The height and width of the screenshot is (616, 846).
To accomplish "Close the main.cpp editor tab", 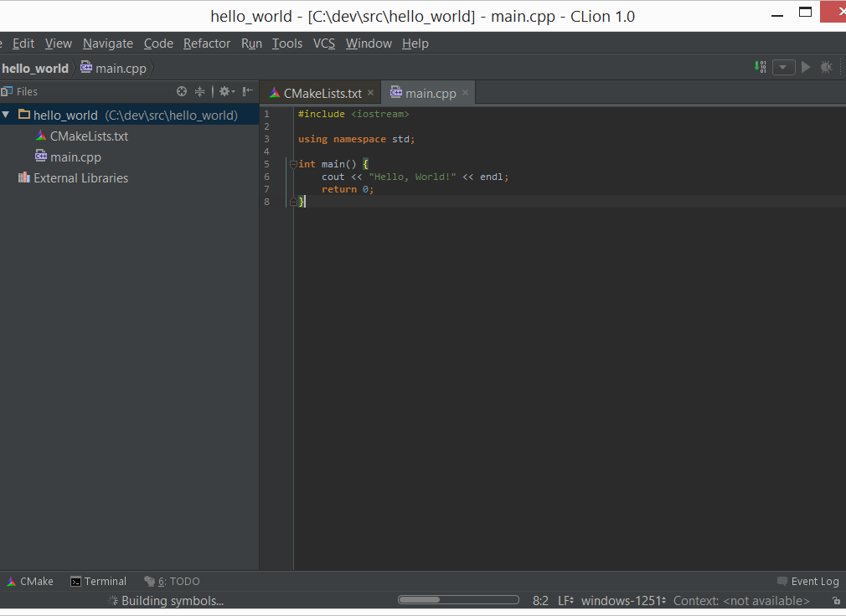I will [x=465, y=93].
